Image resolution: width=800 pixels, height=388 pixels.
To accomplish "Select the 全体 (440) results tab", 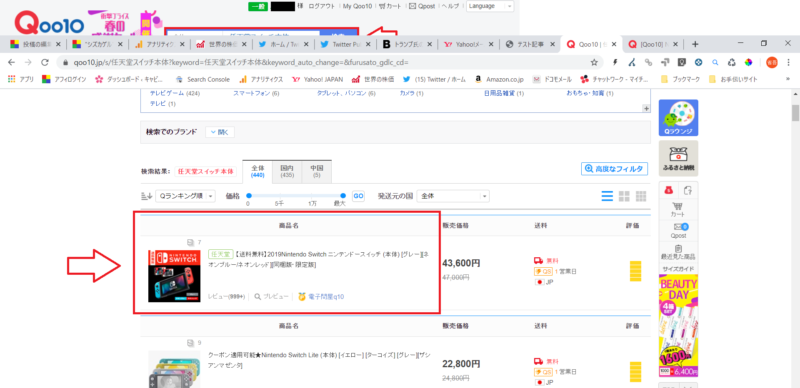I will (257, 171).
